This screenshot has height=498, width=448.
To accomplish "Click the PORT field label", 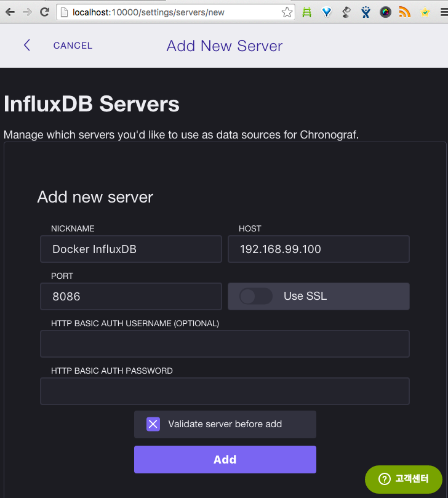I will point(62,276).
